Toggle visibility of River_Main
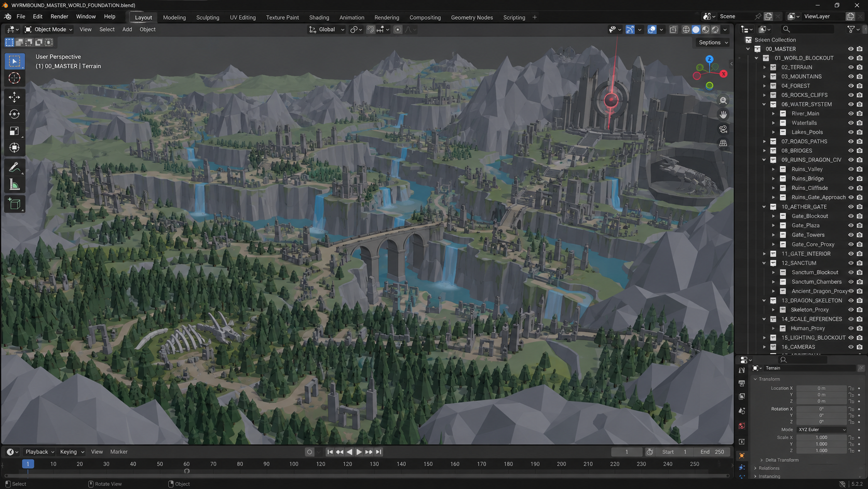This screenshot has height=489, width=868. point(851,114)
